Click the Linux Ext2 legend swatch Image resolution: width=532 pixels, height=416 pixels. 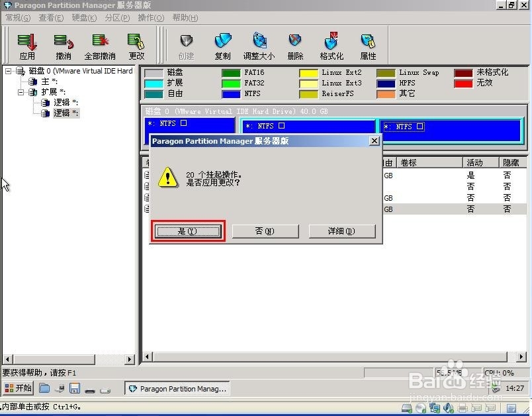[x=308, y=73]
